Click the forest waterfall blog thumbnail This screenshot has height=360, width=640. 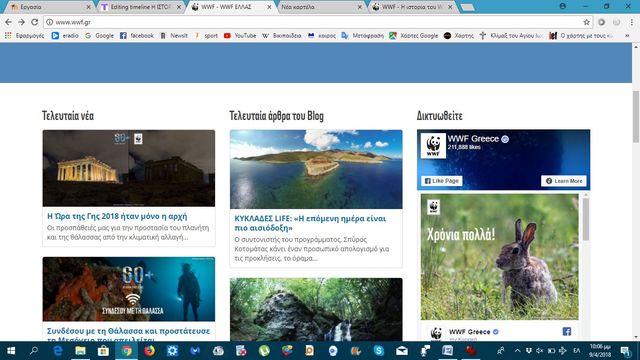(x=316, y=309)
